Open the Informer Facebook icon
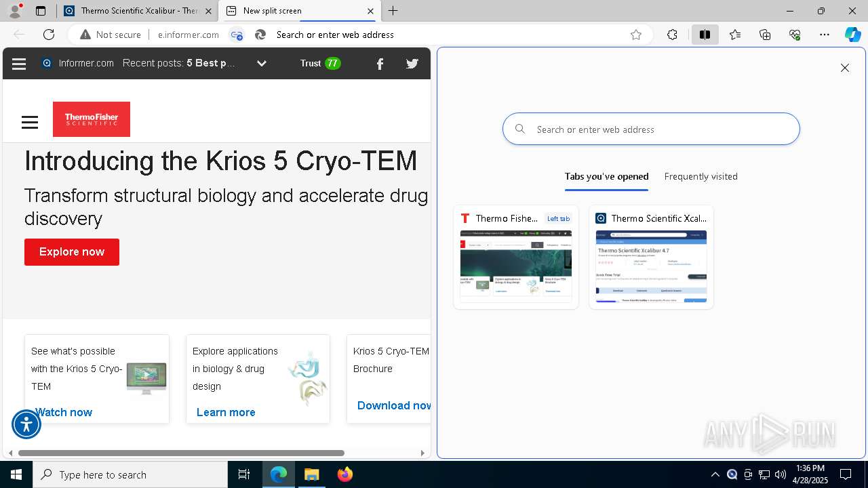Viewport: 868px width, 488px height. 380,64
